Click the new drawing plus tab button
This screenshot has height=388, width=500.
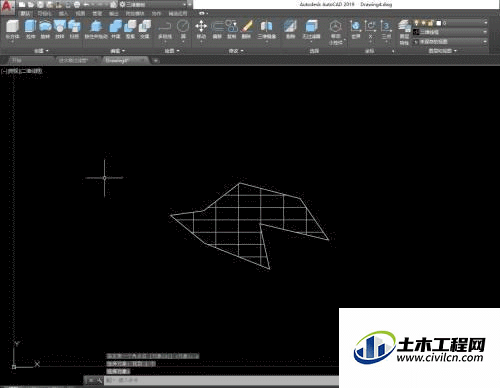155,60
